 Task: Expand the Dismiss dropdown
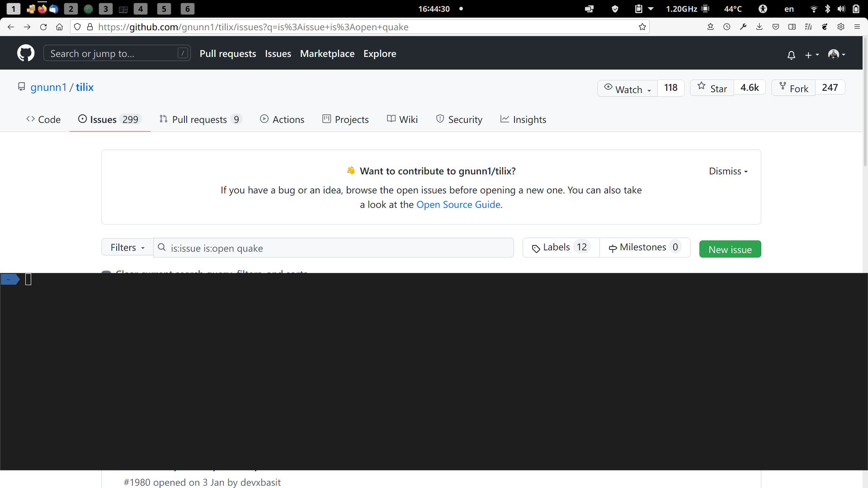click(728, 171)
